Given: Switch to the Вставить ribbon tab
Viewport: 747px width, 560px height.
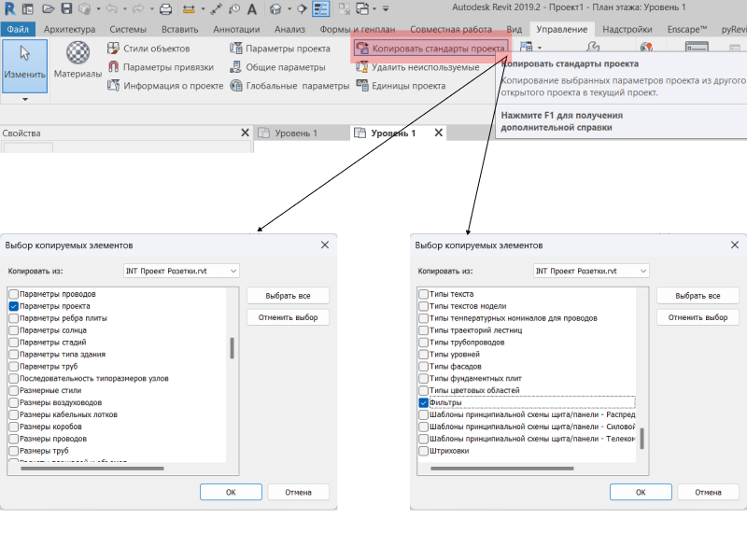Looking at the screenshot, I should tap(179, 29).
